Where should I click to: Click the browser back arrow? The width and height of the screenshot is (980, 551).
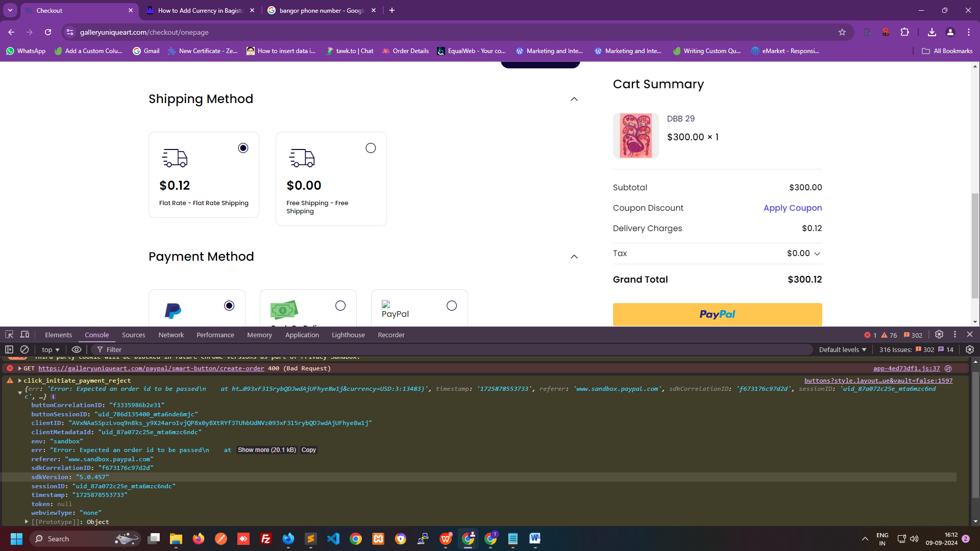point(11,32)
